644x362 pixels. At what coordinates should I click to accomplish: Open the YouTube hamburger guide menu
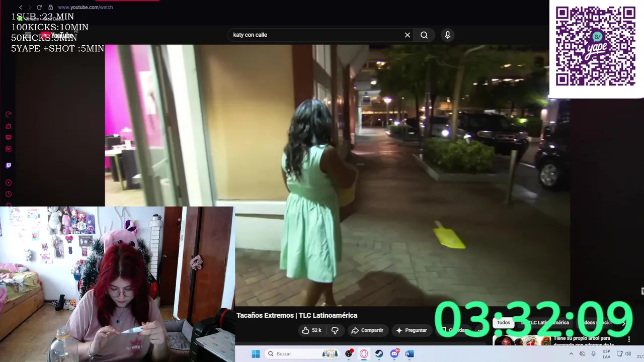[x=28, y=35]
